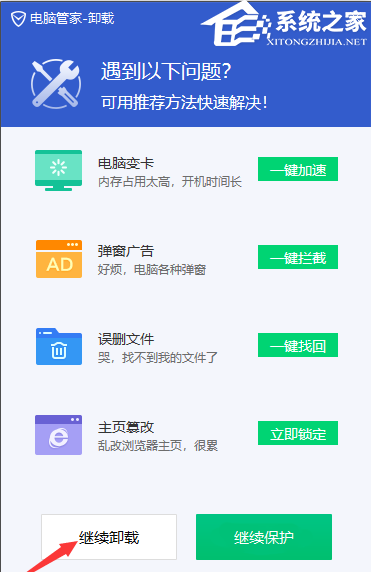The image size is (371, 572).
Task: Click the 遇到以下问题? banner headline
Action: pos(166,71)
